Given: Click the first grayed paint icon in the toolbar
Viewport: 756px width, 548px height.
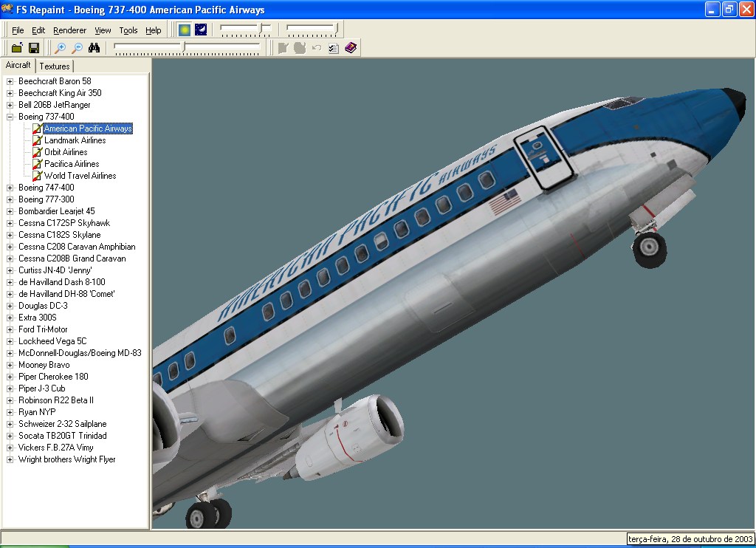Looking at the screenshot, I should tap(283, 48).
